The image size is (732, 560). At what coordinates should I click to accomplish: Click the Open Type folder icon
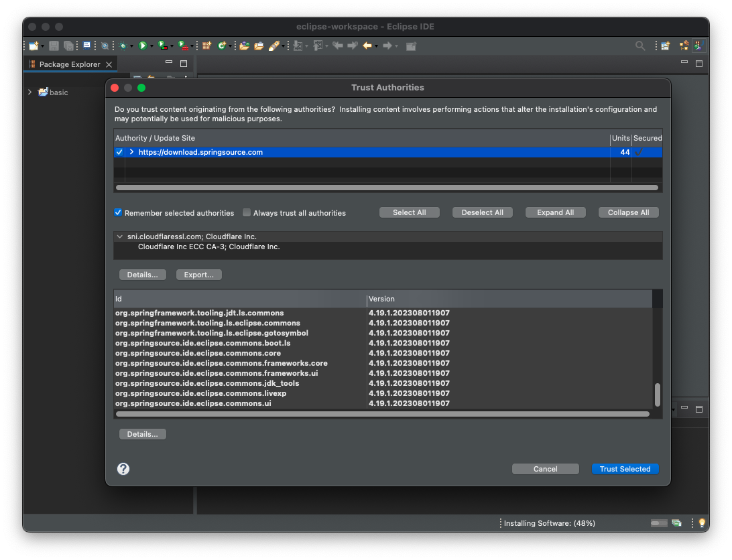(244, 46)
